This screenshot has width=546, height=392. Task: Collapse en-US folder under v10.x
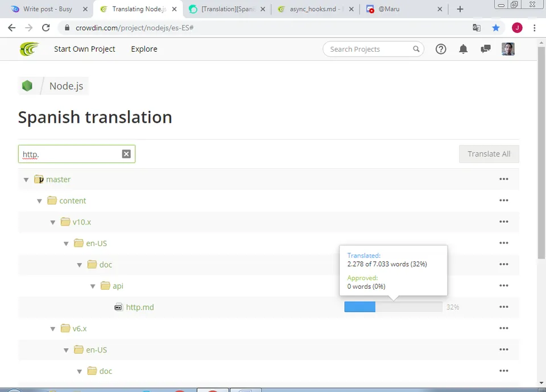66,244
